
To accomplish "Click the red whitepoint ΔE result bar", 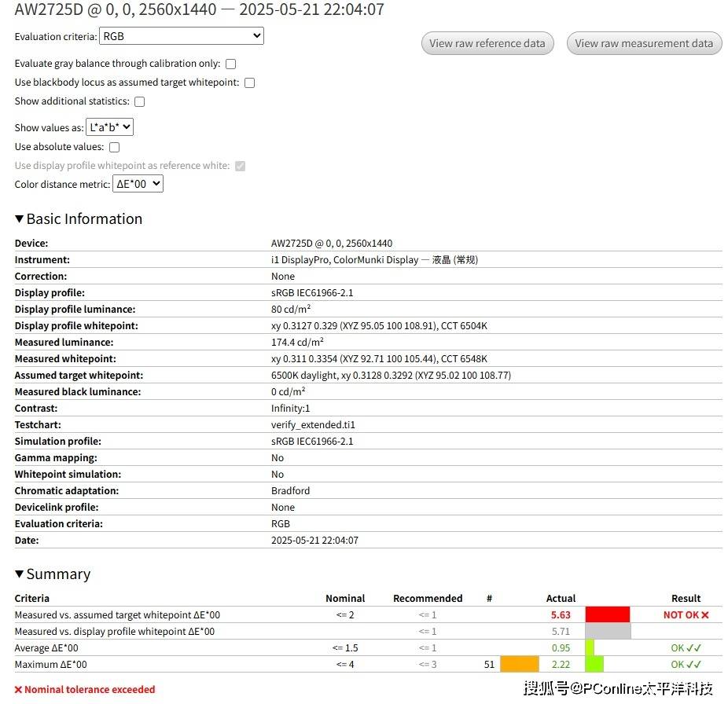I will [607, 614].
